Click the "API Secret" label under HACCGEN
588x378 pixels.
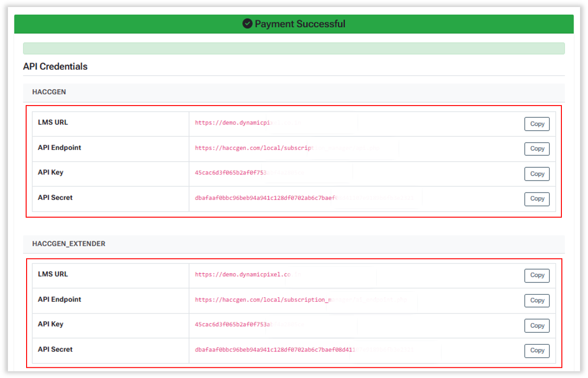point(55,198)
